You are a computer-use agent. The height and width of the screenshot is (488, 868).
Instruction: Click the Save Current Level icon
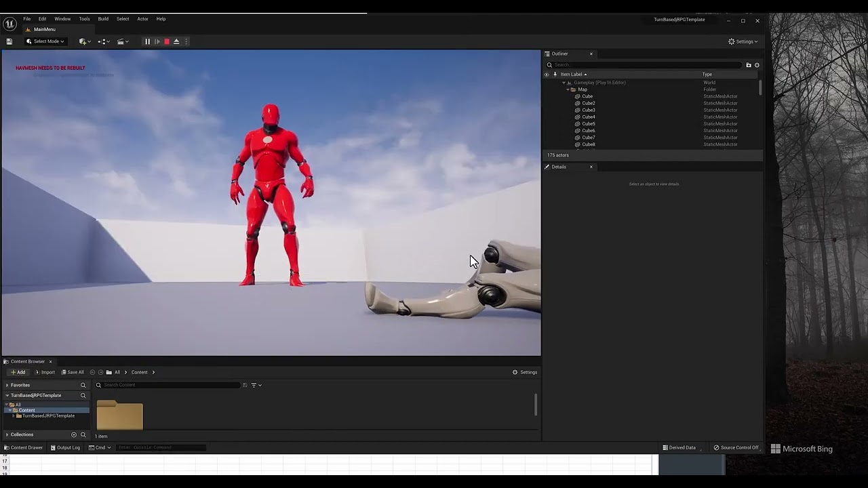click(9, 41)
